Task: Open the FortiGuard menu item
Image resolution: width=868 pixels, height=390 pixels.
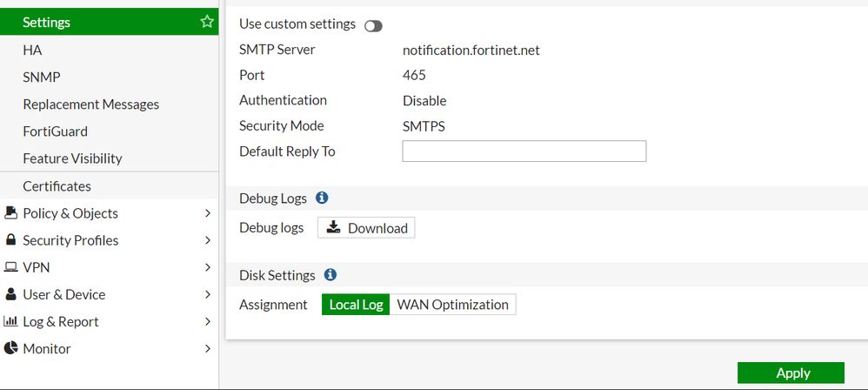Action: [x=55, y=131]
